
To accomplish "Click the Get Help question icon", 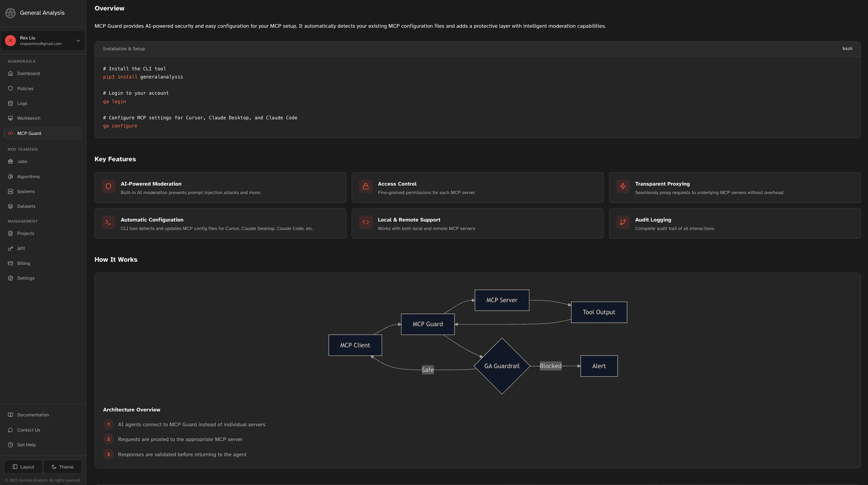I will (10, 445).
